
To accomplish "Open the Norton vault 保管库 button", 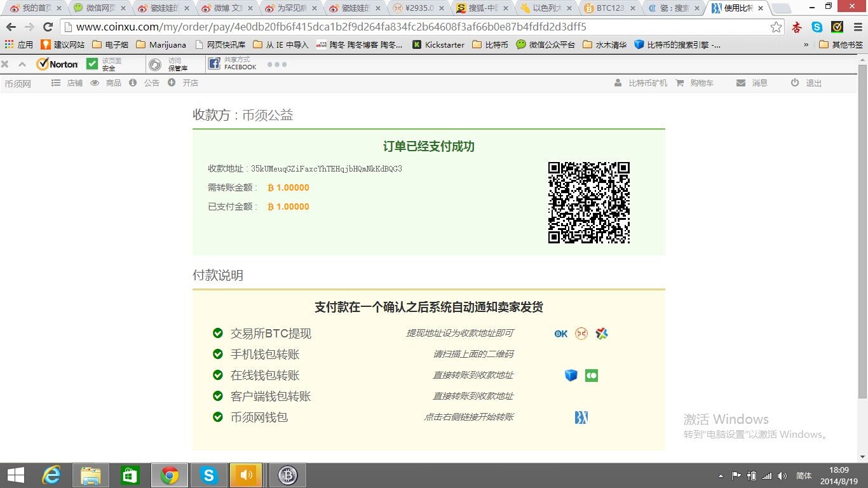I will coord(170,64).
